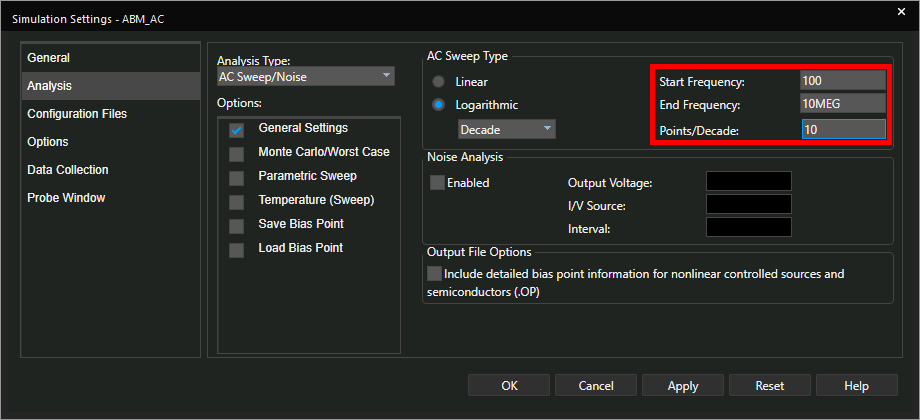The height and width of the screenshot is (420, 920).
Task: Click the Apply button
Action: click(683, 385)
